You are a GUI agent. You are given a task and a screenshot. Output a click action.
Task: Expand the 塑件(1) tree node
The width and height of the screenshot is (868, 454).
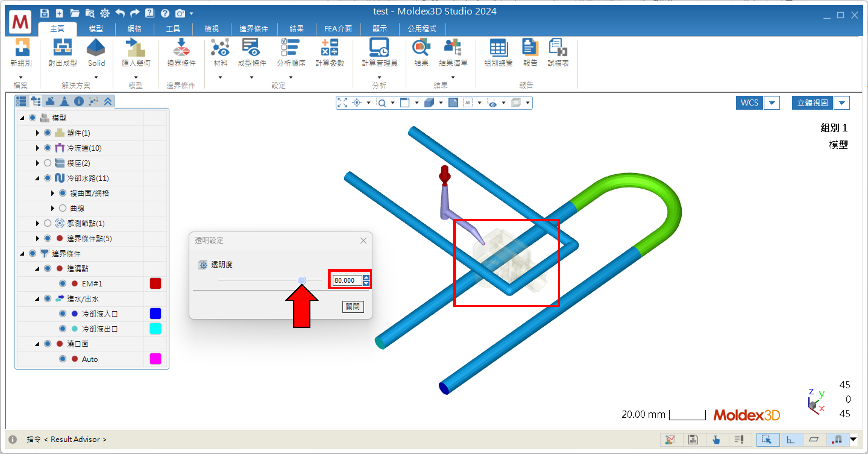[x=38, y=133]
